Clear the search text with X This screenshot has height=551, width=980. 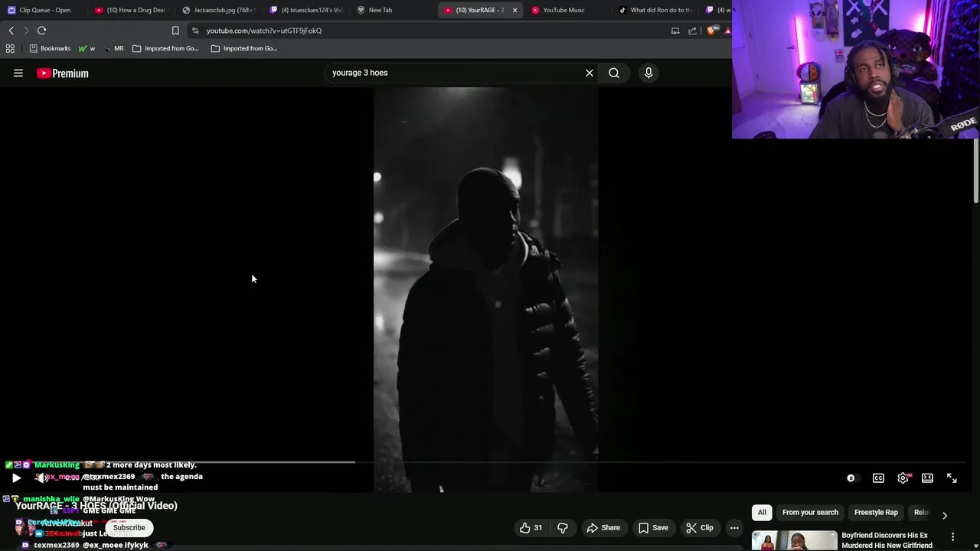(590, 73)
